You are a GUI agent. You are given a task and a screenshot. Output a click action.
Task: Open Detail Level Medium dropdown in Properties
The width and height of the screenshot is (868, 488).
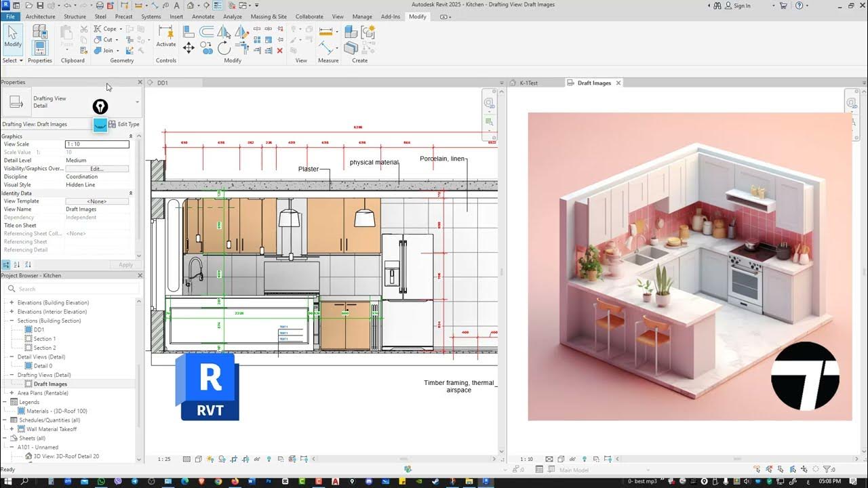[x=97, y=161]
